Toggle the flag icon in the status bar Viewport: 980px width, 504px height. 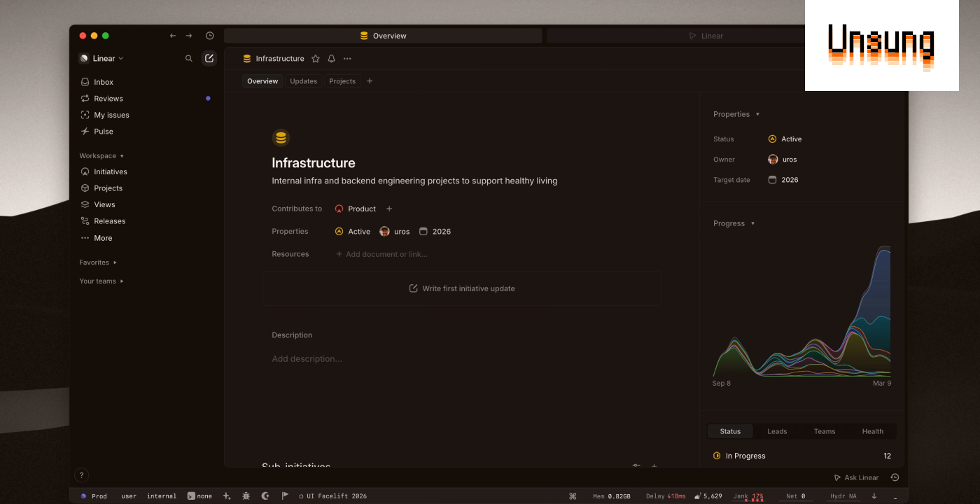point(285,496)
